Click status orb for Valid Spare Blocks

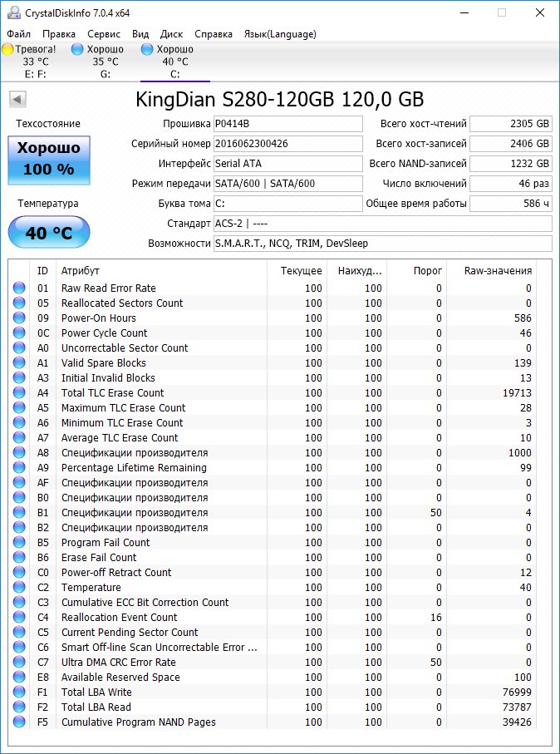coord(19,362)
